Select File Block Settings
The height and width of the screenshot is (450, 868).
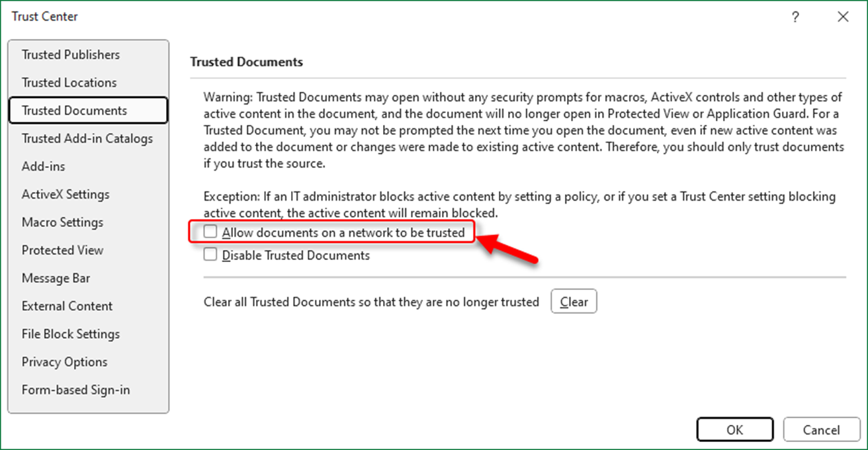pyautogui.click(x=70, y=334)
